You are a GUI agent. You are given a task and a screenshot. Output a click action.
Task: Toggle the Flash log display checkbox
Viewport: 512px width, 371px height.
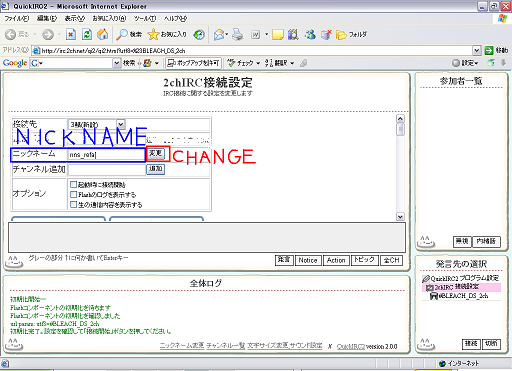(x=73, y=194)
